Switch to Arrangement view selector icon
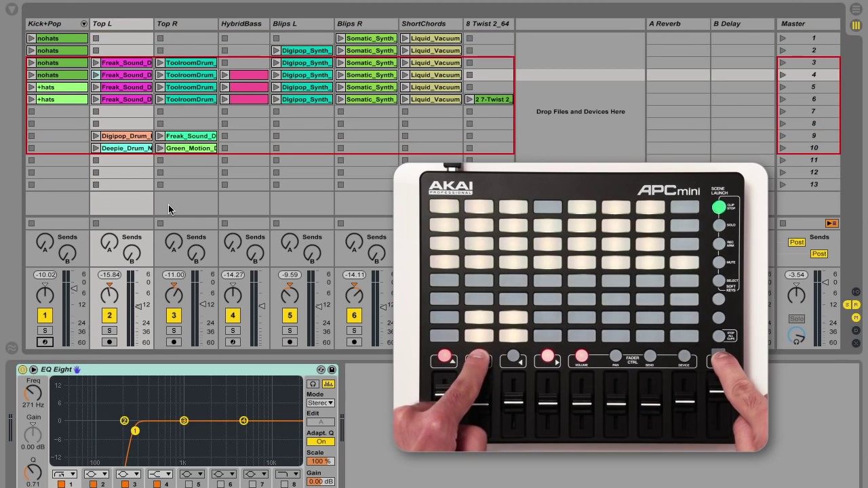This screenshot has width=868, height=488. click(856, 10)
